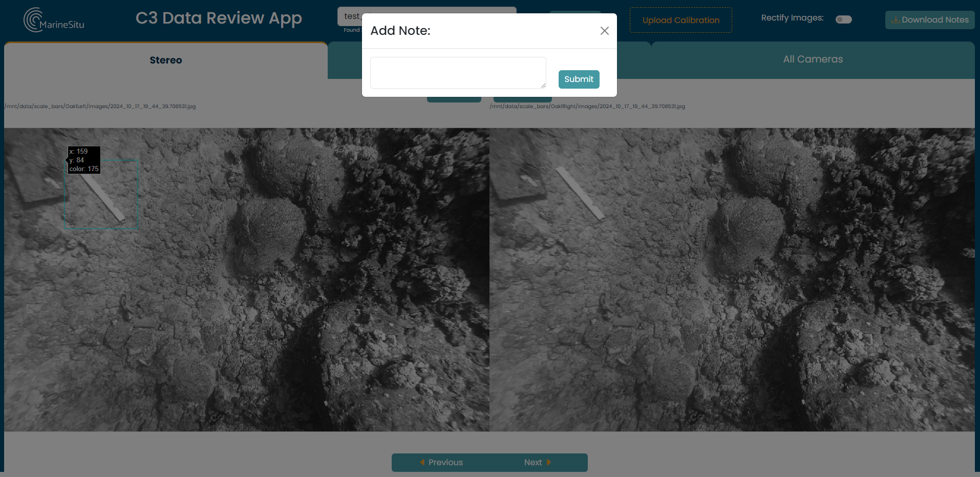The width and height of the screenshot is (980, 477).
Task: Grab the note textarea resize handle
Action: pyautogui.click(x=543, y=86)
